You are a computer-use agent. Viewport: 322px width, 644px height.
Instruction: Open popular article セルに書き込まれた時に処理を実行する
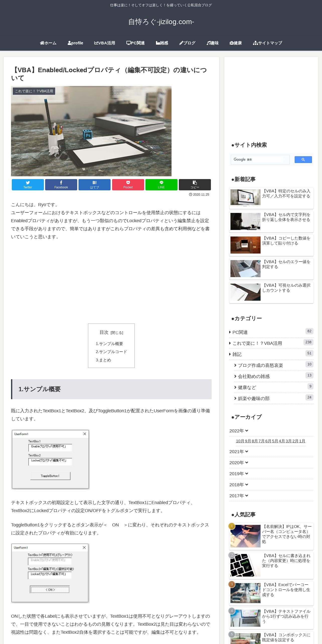click(271, 566)
